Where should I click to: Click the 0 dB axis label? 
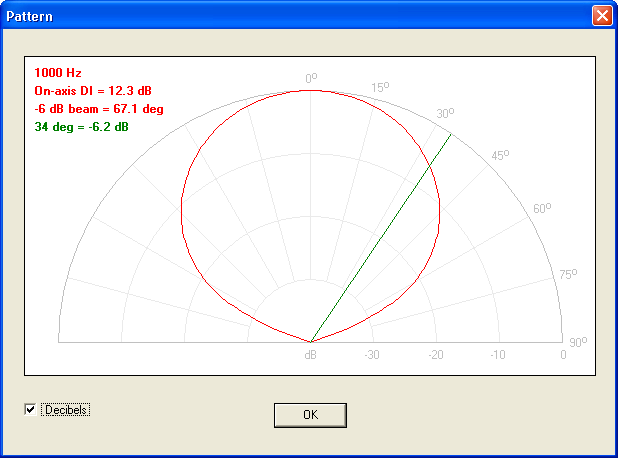coord(563,355)
